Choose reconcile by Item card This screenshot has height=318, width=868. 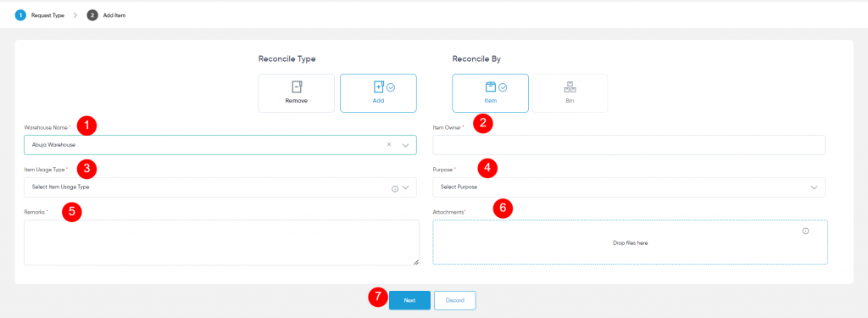pyautogui.click(x=491, y=93)
